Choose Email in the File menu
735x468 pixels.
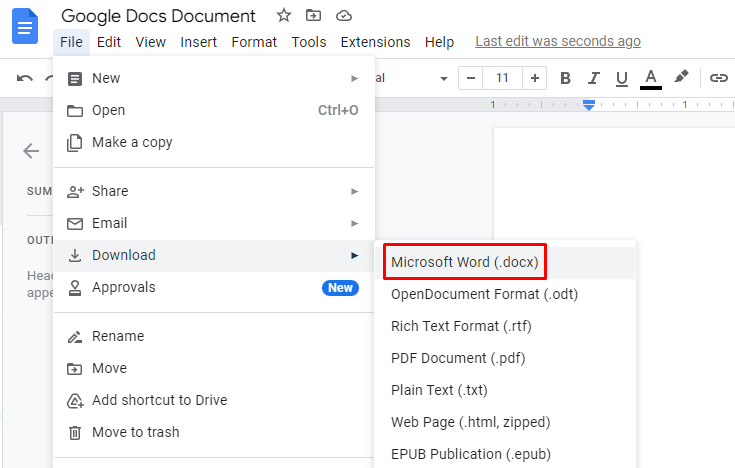(214, 223)
